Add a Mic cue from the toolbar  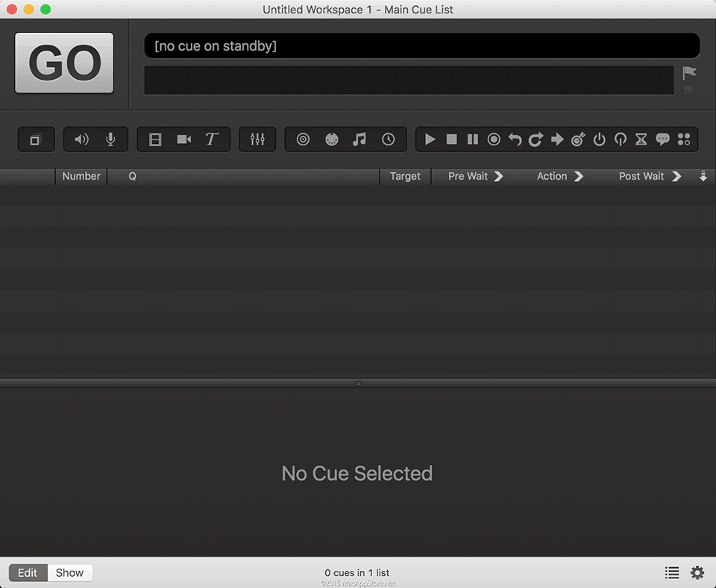tap(110, 139)
